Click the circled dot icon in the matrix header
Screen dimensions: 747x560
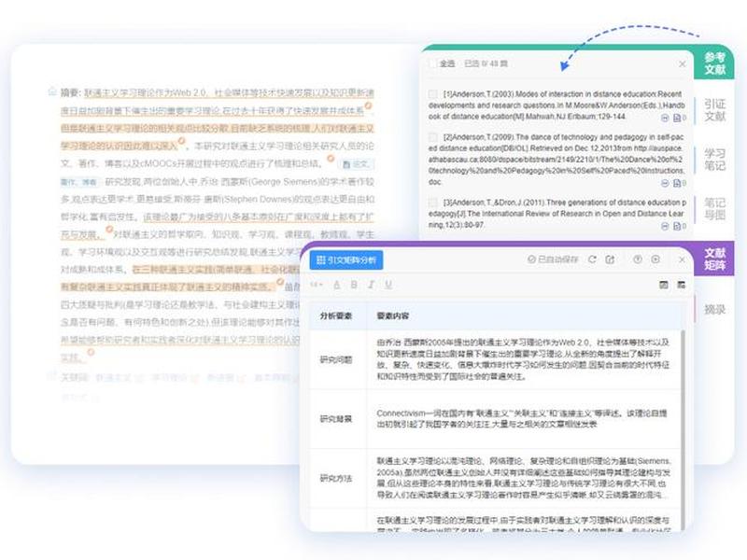655,259
